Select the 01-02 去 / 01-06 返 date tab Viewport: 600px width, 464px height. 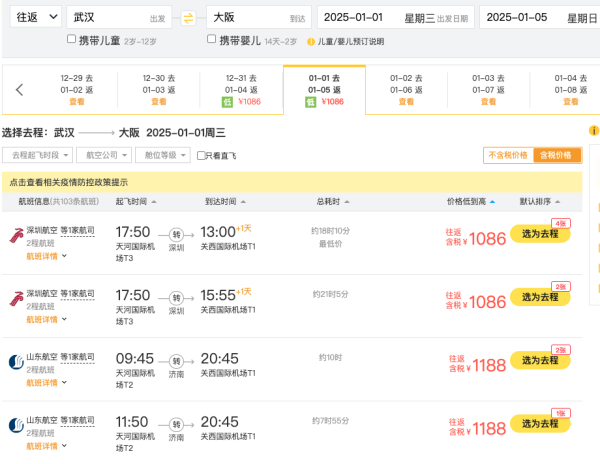[406, 90]
